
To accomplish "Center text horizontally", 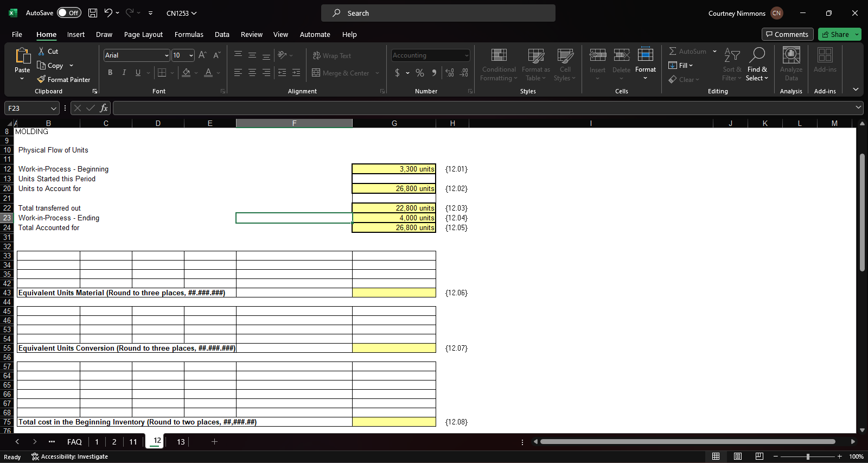I will tap(252, 73).
